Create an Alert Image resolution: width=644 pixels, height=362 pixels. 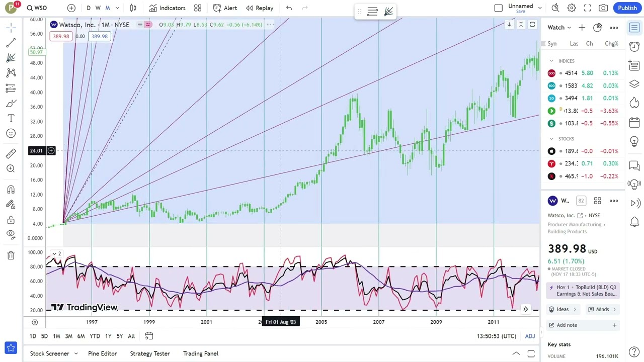click(x=225, y=8)
